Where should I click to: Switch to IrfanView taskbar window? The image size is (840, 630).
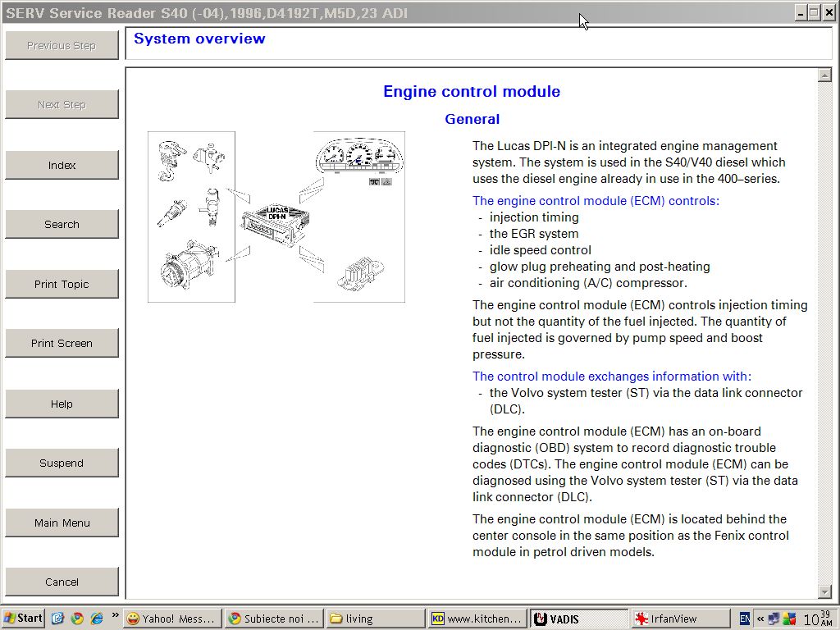681,619
